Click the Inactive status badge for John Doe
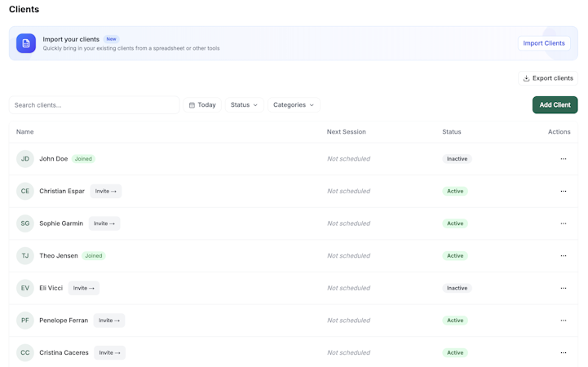This screenshot has height=367, width=588. 457,159
